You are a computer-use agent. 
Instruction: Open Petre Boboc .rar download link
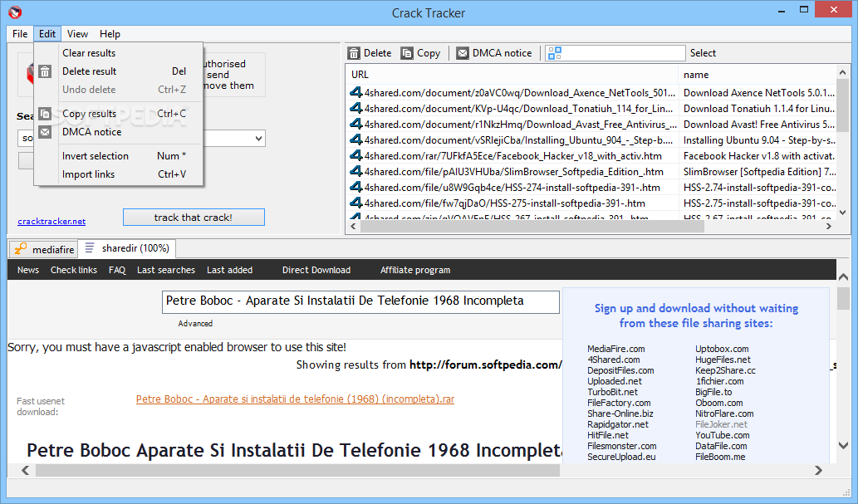point(295,399)
